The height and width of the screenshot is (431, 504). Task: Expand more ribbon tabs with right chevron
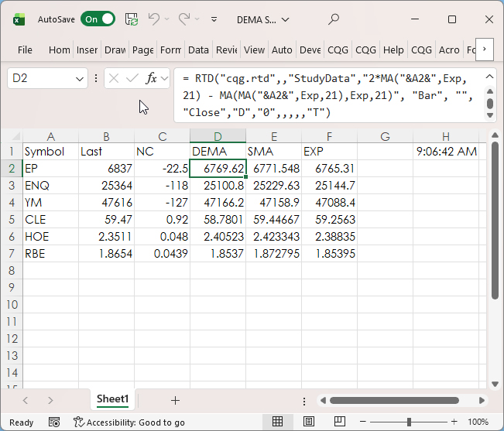(x=485, y=50)
